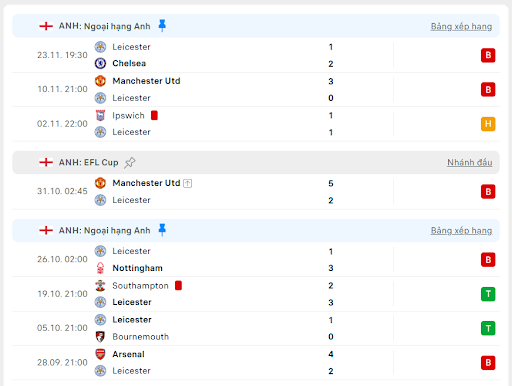Click the Nottingham club crest
Viewport: 512px width, 386px height.
(100, 268)
